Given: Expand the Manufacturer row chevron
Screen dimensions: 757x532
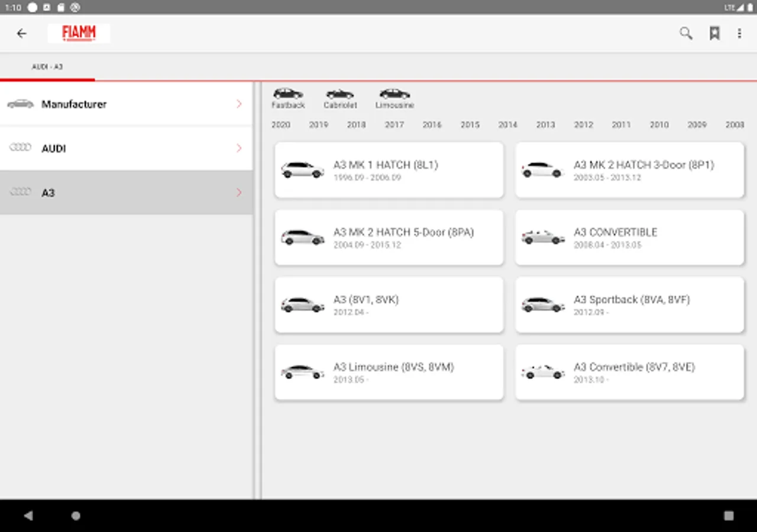Looking at the screenshot, I should (x=239, y=104).
